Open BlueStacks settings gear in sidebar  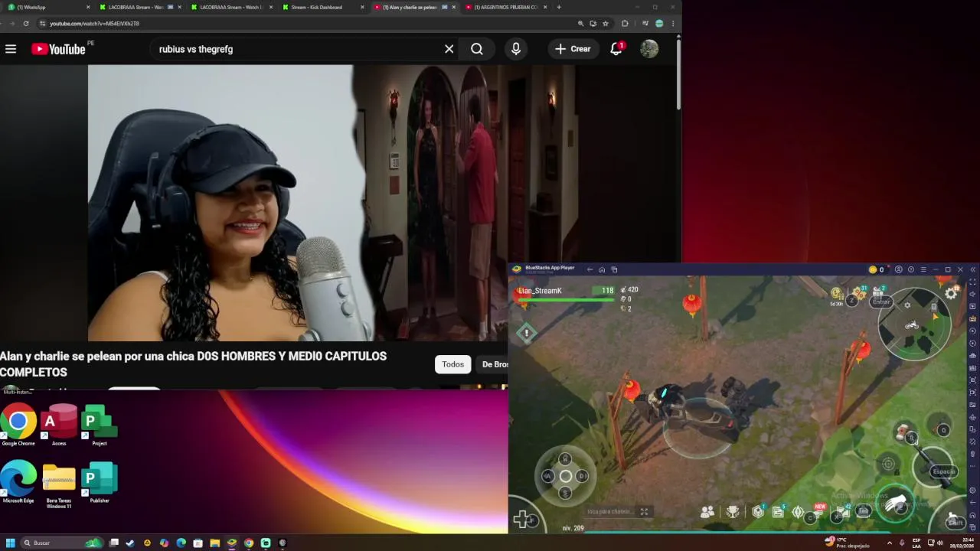(972, 490)
